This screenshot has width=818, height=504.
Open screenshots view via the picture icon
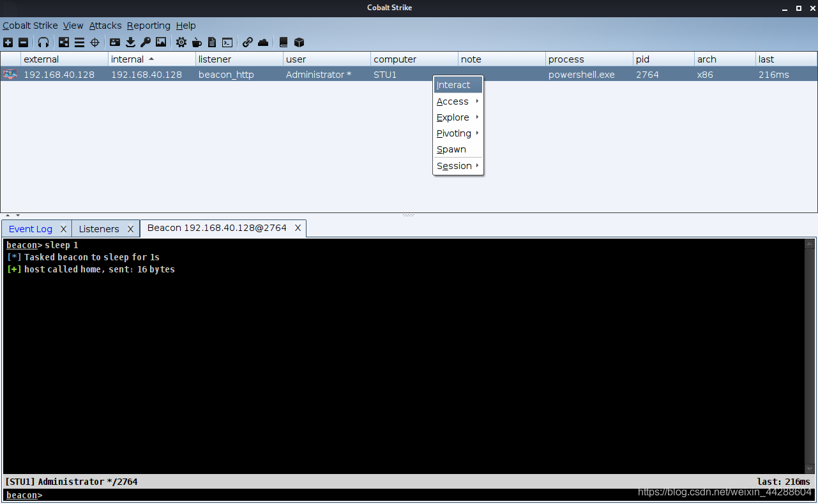(161, 43)
